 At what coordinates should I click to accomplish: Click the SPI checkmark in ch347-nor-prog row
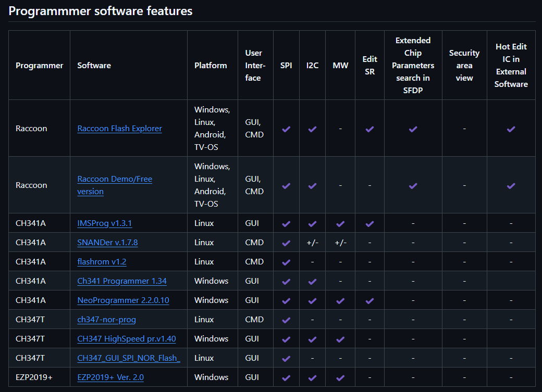click(x=286, y=320)
